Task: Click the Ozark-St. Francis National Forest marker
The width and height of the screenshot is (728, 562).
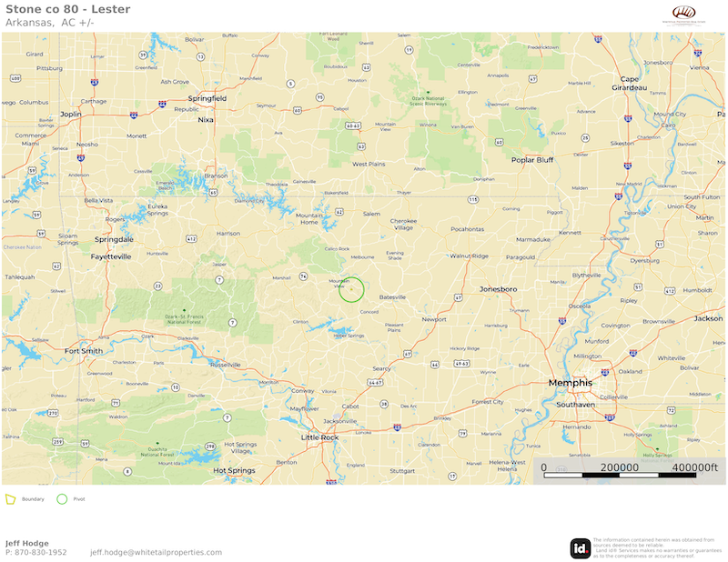Action: (185, 310)
